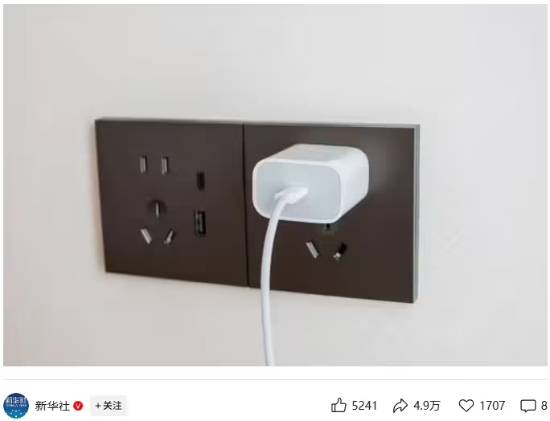Screen dimensions: 550x421
Task: Click the 4.9万 share count
Action: tap(427, 406)
